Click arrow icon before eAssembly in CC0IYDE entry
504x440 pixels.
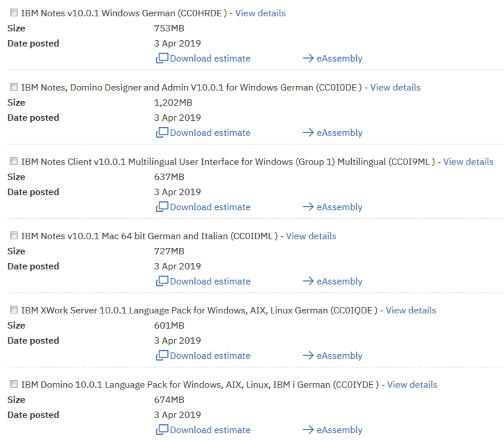(x=308, y=430)
